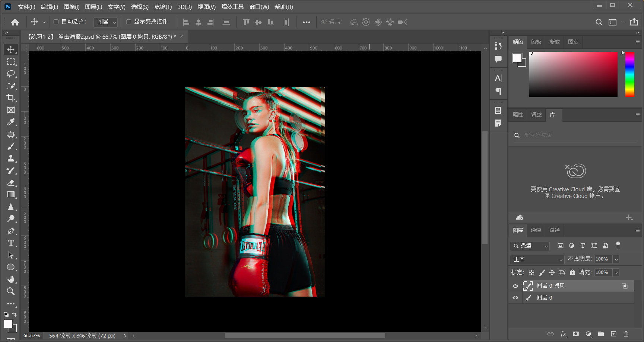The width and height of the screenshot is (644, 342).
Task: Toggle lock all padlock icon
Action: click(572, 272)
